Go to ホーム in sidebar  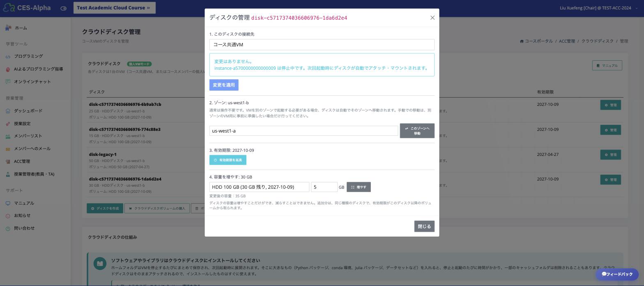coord(21,28)
